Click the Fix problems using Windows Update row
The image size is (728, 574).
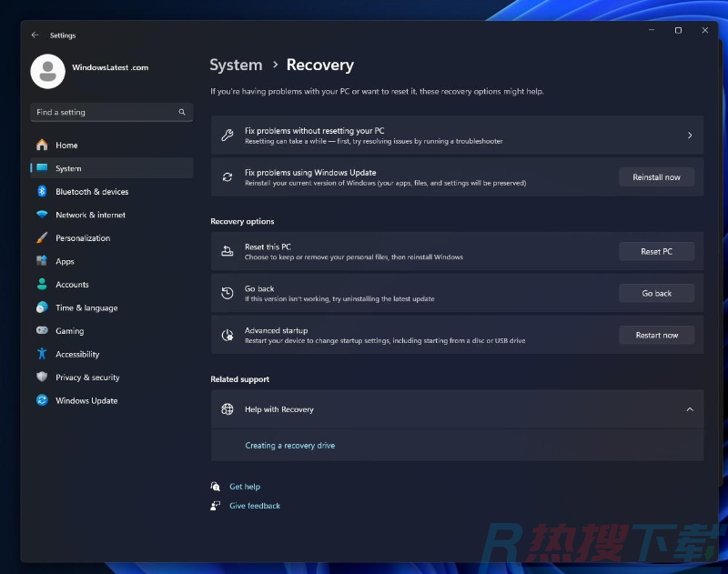tap(458, 176)
